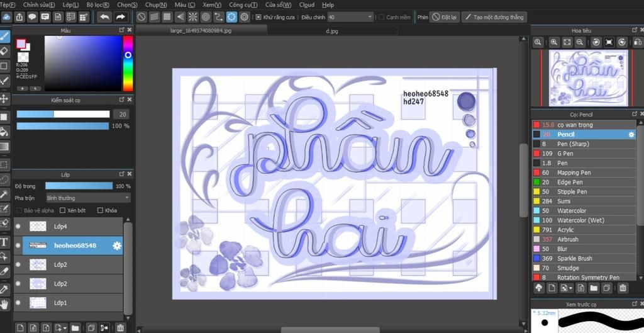Hide the Lớp4 layer

tap(18, 226)
